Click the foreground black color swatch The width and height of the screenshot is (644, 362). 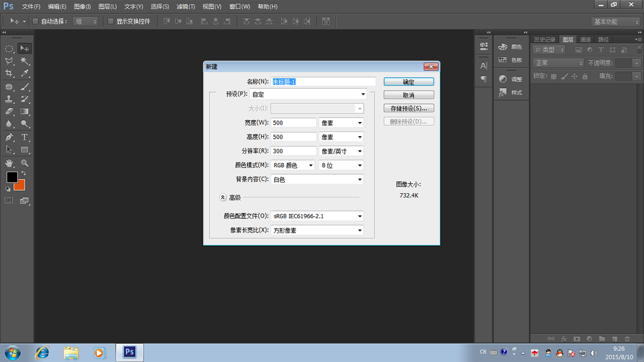(x=11, y=176)
